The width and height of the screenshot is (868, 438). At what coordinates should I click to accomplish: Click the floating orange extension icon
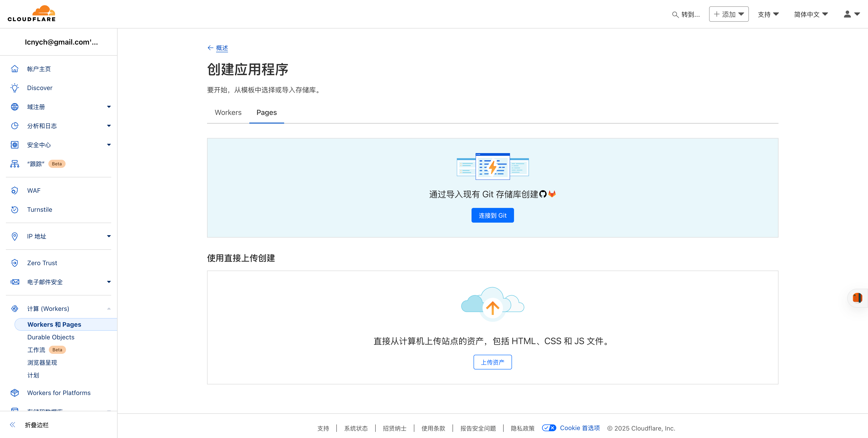[x=858, y=298]
